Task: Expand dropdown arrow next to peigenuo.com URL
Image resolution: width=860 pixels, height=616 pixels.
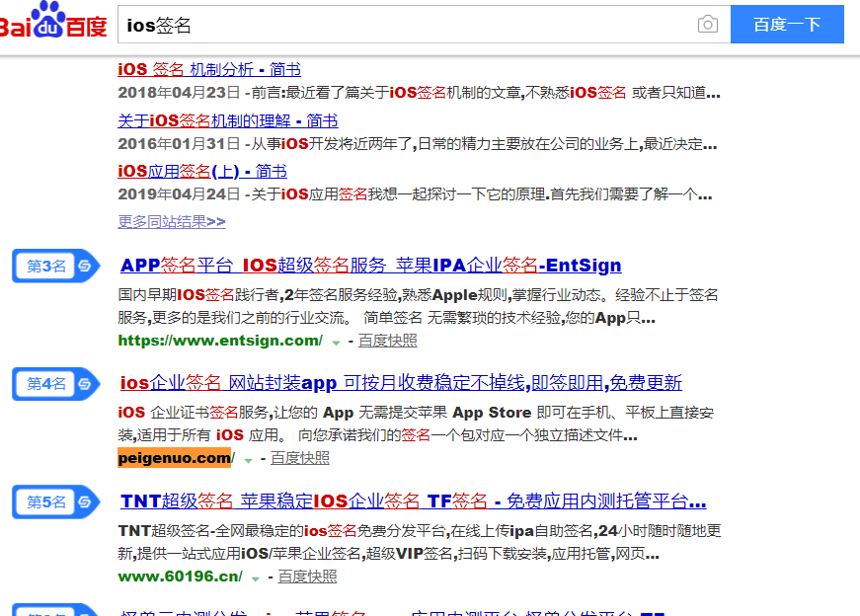Action: click(249, 460)
